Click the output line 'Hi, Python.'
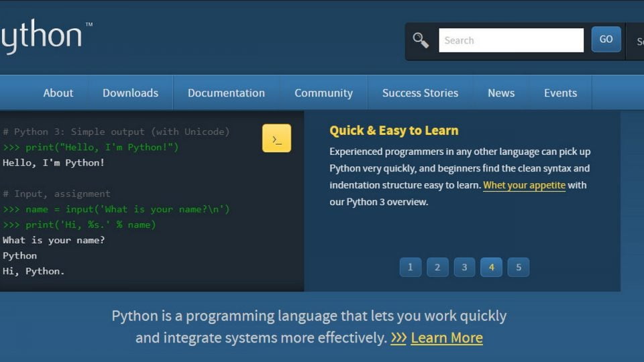Image resolution: width=644 pixels, height=362 pixels. coord(34,271)
